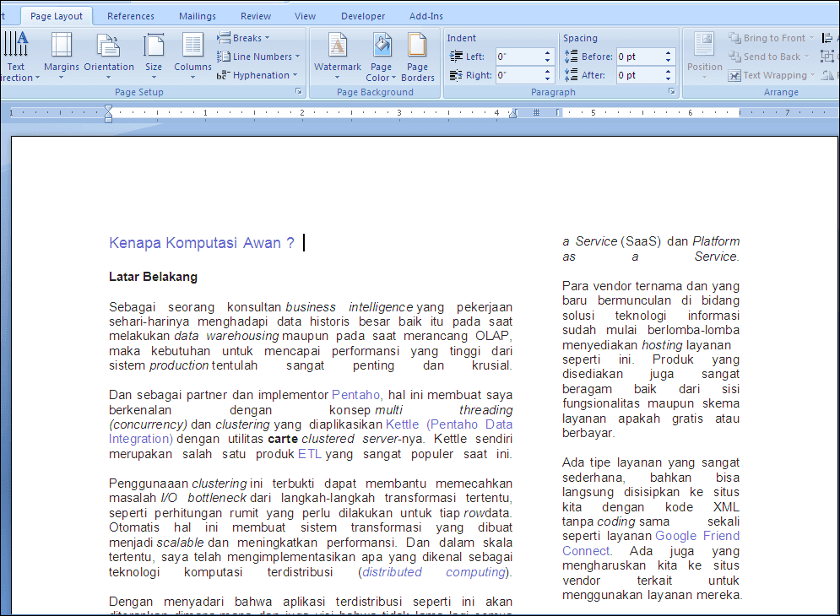The height and width of the screenshot is (616, 840).
Task: Open the Page Setup dialog launcher
Action: [x=299, y=90]
